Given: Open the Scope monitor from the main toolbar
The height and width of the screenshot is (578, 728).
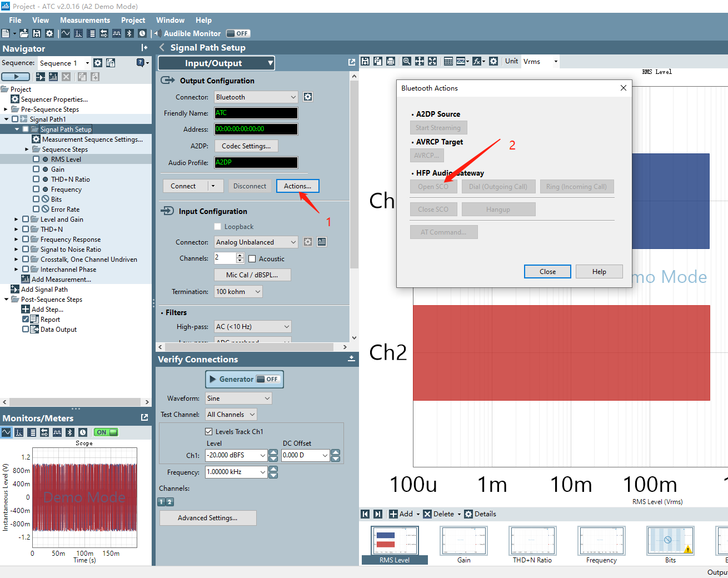Looking at the screenshot, I should [66, 33].
